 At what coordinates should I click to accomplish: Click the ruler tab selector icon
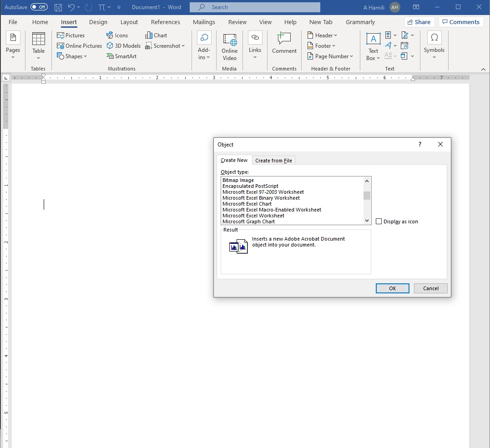coord(5,78)
